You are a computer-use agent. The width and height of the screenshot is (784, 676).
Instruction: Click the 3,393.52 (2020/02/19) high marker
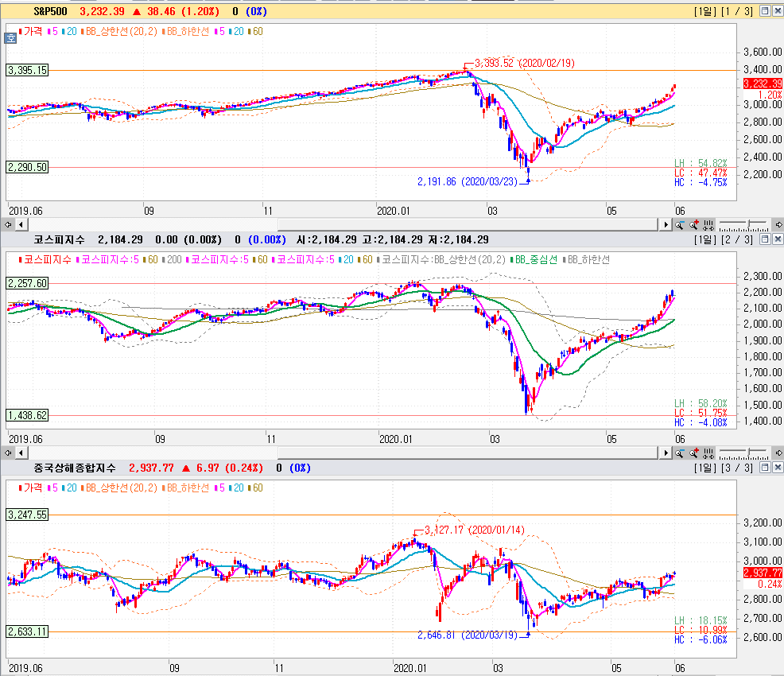point(525,63)
